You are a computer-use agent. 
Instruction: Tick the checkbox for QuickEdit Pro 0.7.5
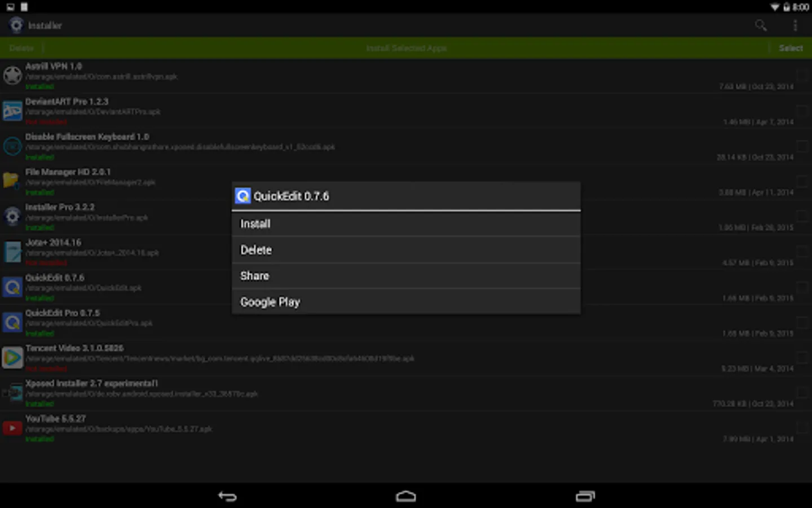(x=802, y=322)
